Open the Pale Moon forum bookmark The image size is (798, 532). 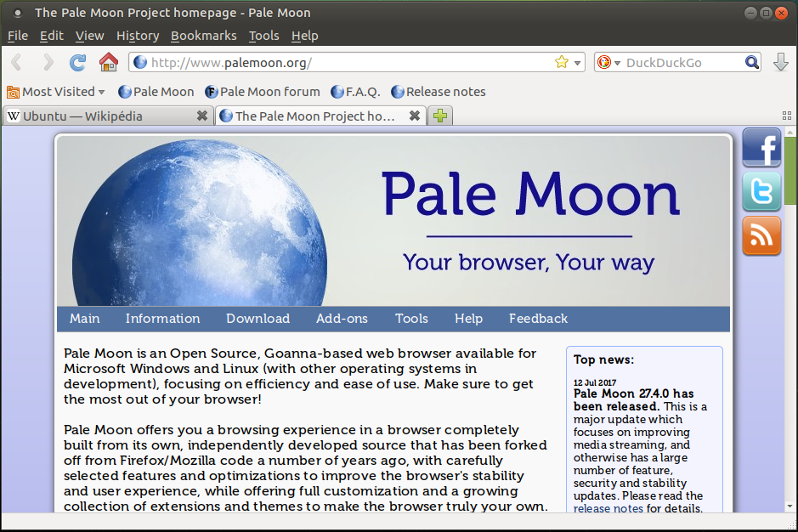[263, 92]
